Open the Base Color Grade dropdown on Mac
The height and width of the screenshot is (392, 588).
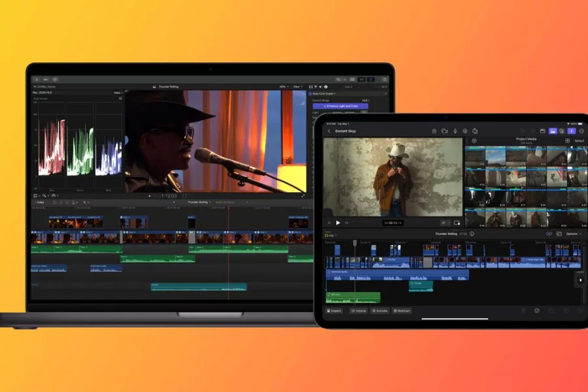[x=323, y=94]
